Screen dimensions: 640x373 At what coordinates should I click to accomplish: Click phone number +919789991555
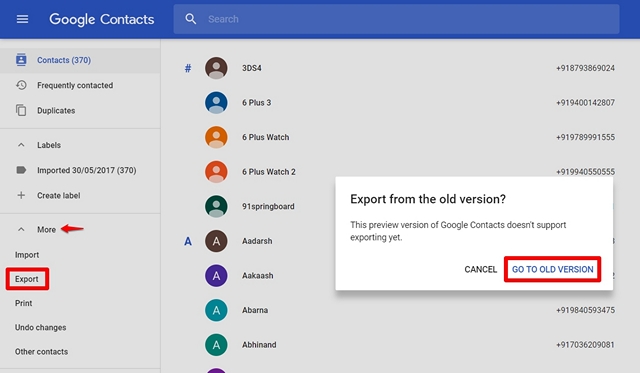[585, 138]
